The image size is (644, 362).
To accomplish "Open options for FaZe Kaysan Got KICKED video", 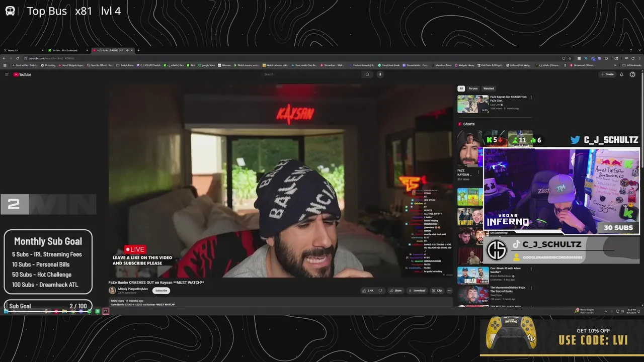I will click(x=531, y=98).
